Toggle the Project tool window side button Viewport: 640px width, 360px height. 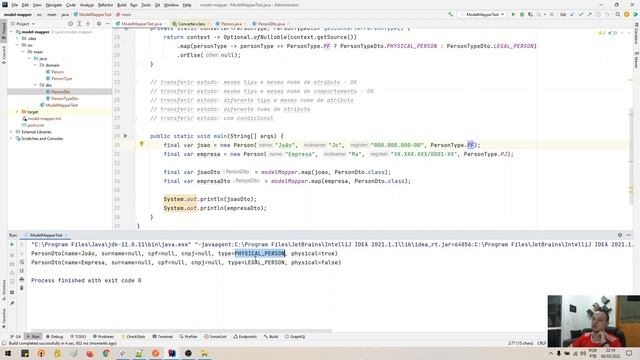4,31
